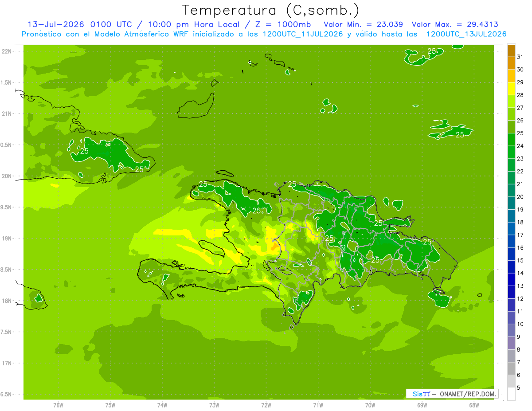Viewport: 532px width, 411px height.
Task: Click the legend value 14
Action: point(520,273)
